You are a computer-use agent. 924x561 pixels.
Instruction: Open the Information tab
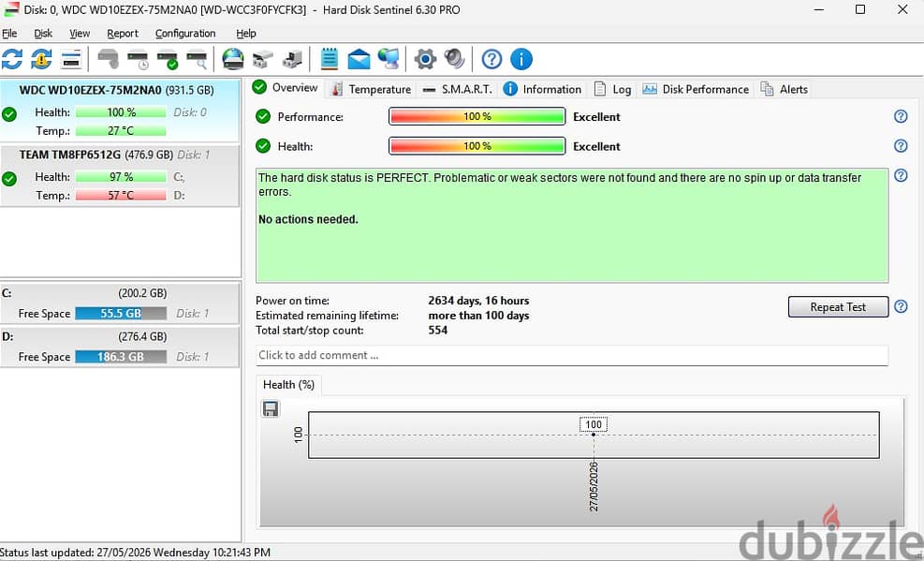(543, 89)
